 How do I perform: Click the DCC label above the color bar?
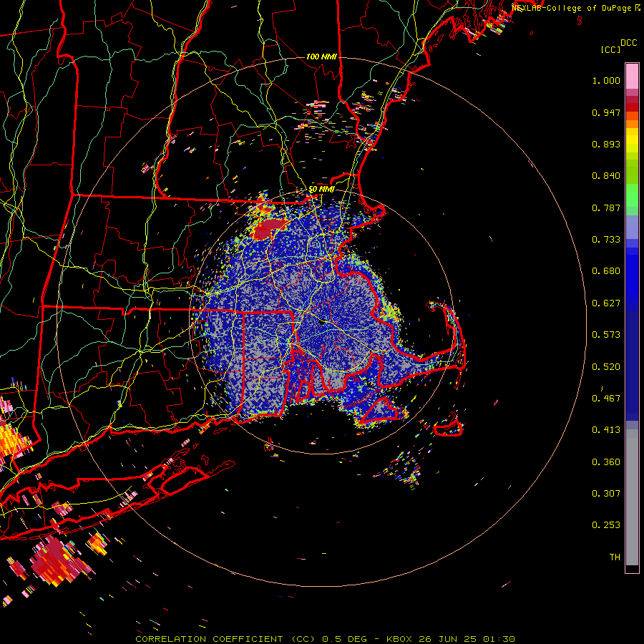[629, 43]
